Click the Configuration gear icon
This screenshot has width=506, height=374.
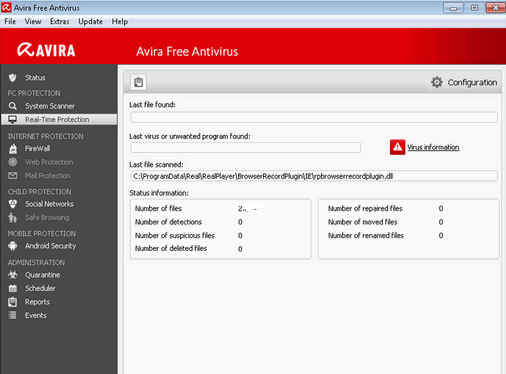coord(437,82)
